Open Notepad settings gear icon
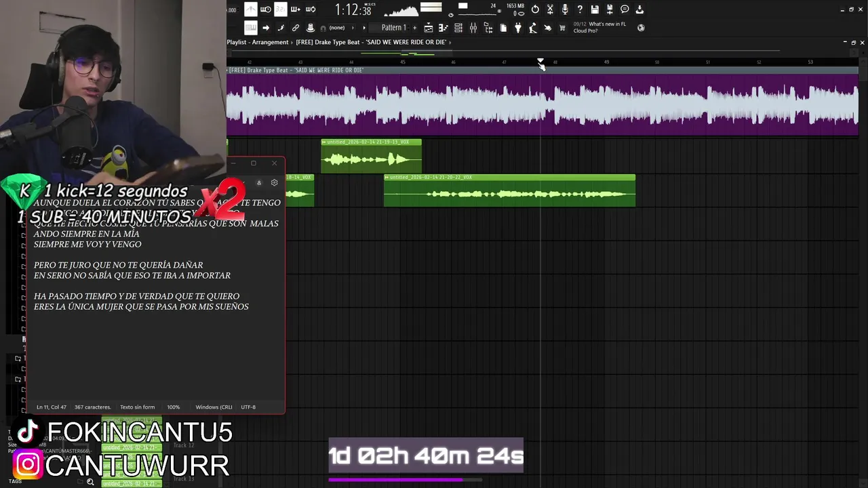 [x=274, y=182]
